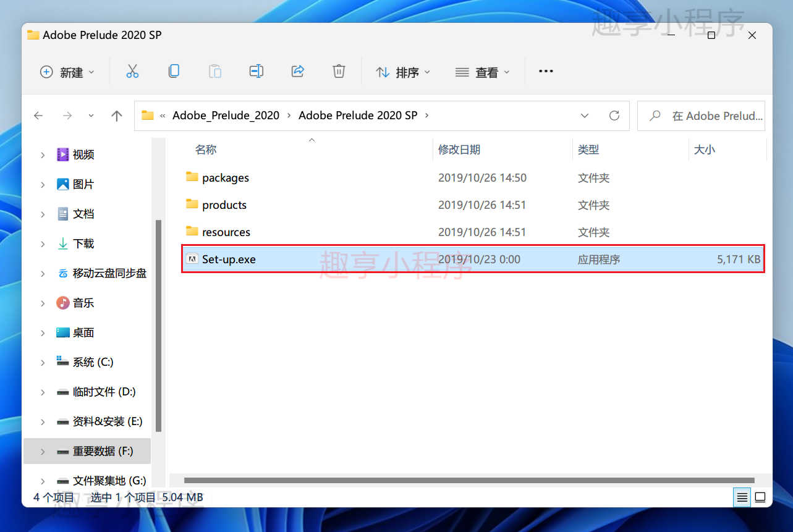Click 2019/10/23 0:00 date cell
793x532 pixels.
pos(479,260)
